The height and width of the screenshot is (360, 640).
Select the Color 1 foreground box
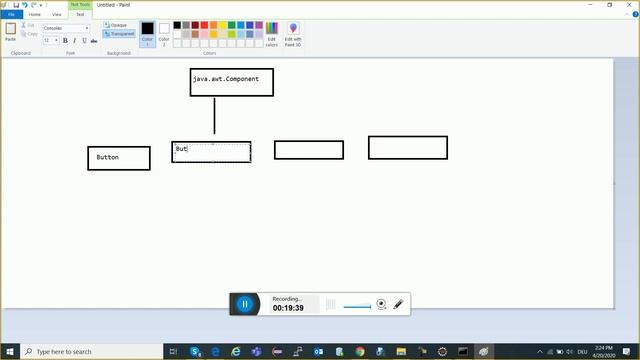click(147, 34)
